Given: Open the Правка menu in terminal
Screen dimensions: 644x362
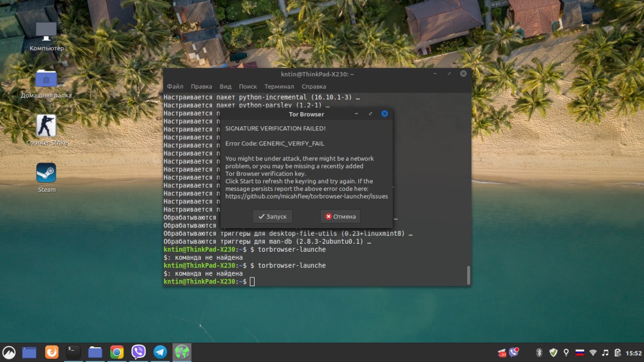Looking at the screenshot, I should [x=201, y=87].
